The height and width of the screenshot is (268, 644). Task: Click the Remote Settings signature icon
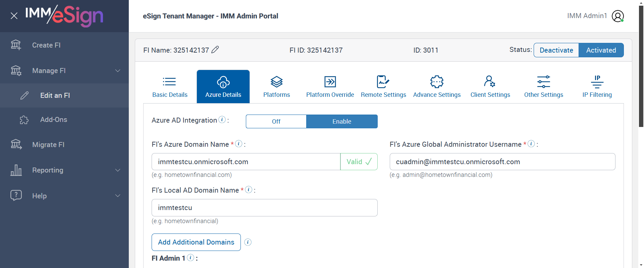click(383, 81)
